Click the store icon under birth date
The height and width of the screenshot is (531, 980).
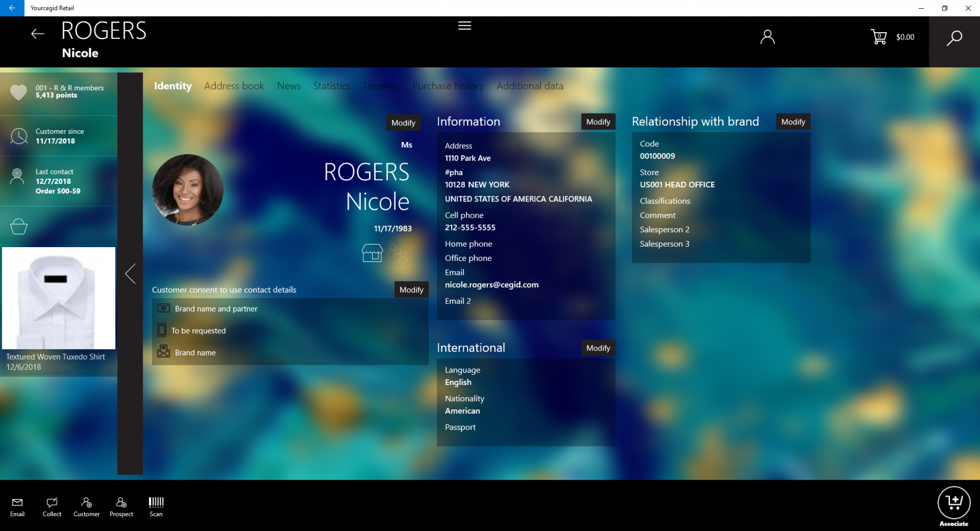tap(372, 252)
